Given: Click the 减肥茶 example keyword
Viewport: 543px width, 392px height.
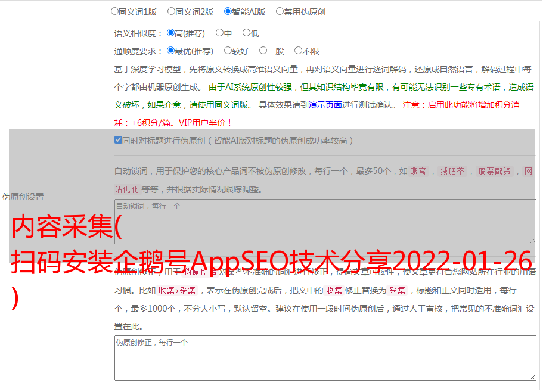Looking at the screenshot, I should 452,171.
